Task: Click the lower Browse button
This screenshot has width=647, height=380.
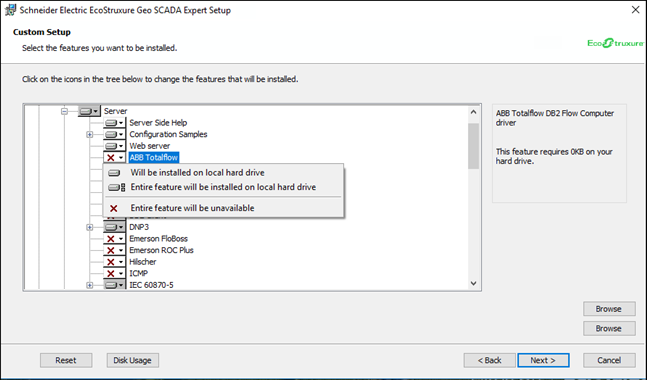Action: click(609, 328)
